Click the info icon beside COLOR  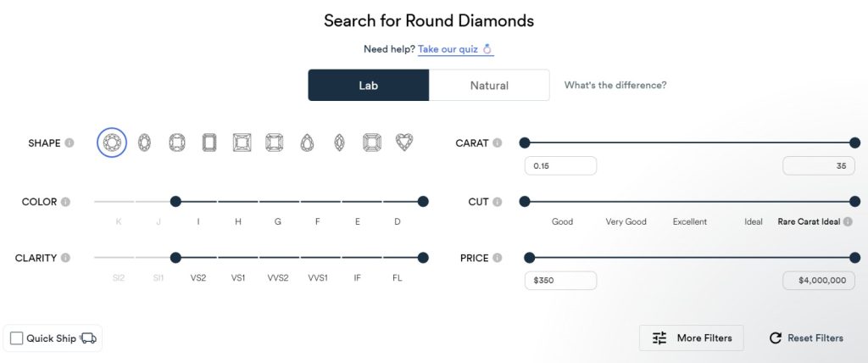65,202
